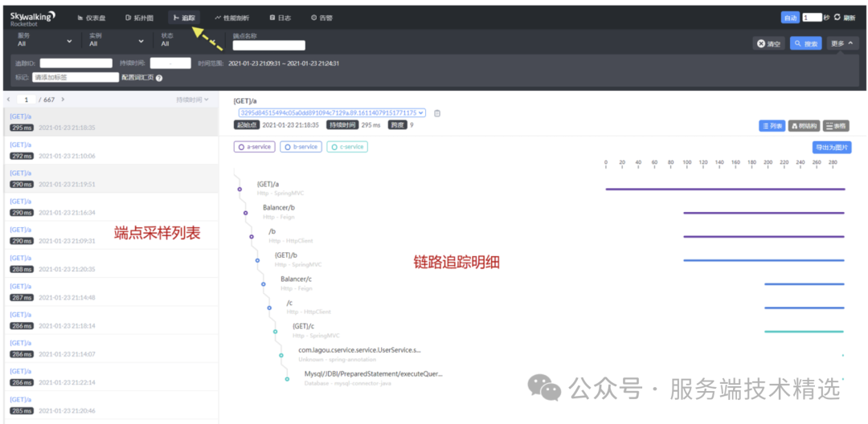
Task: Click the Balancer/c blue duration bar
Action: (x=805, y=284)
